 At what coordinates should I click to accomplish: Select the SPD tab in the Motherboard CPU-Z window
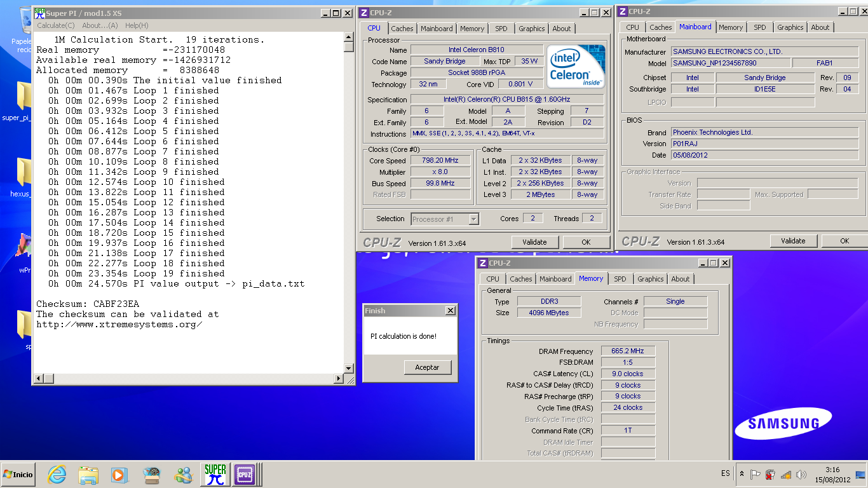pos(760,27)
